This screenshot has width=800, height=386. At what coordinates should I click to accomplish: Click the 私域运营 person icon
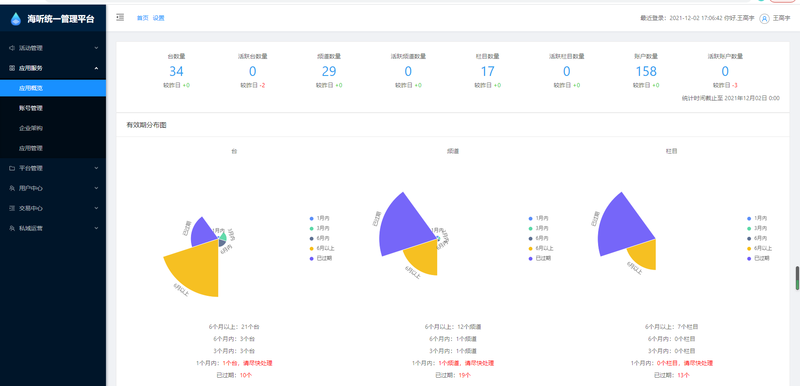(x=12, y=228)
